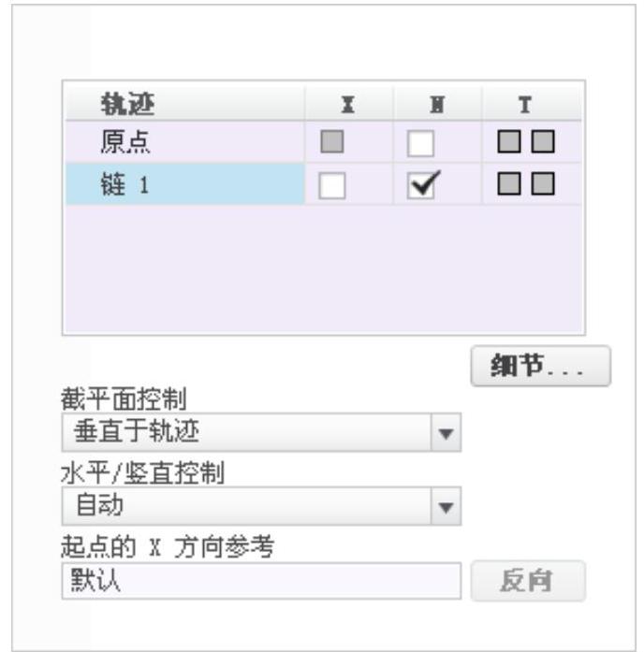This screenshot has height=652, width=644.
Task: Check the N checkbox in 原点 row
Action: (x=420, y=143)
